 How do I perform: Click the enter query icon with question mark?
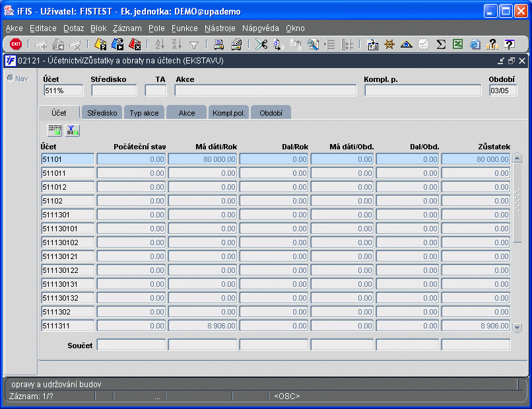tap(100, 44)
